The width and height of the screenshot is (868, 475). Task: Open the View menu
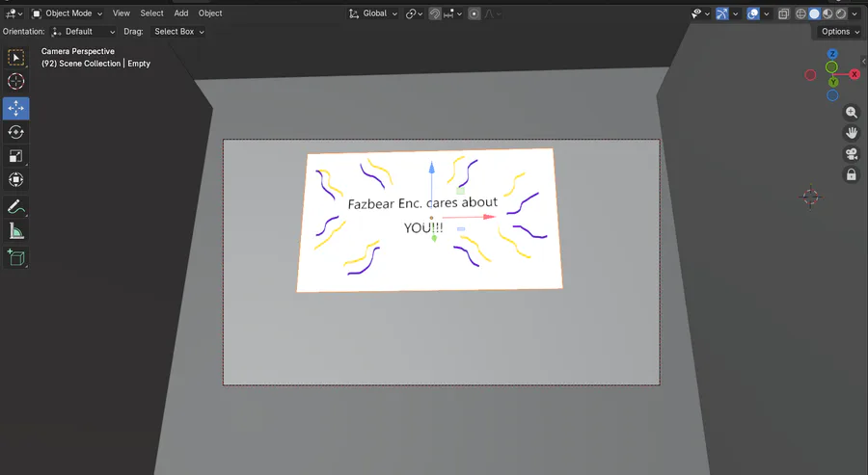[122, 13]
